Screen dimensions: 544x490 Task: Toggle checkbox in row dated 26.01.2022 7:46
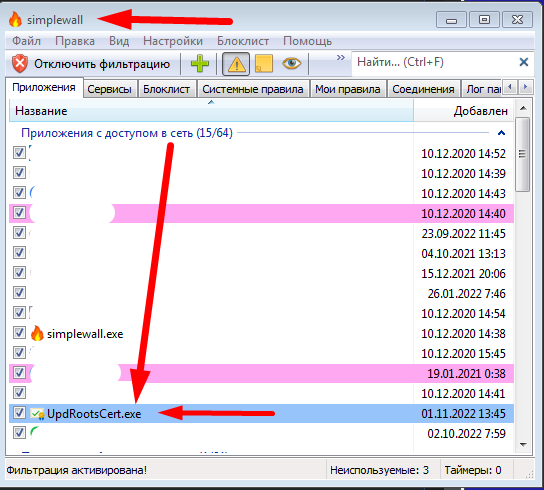click(x=19, y=293)
